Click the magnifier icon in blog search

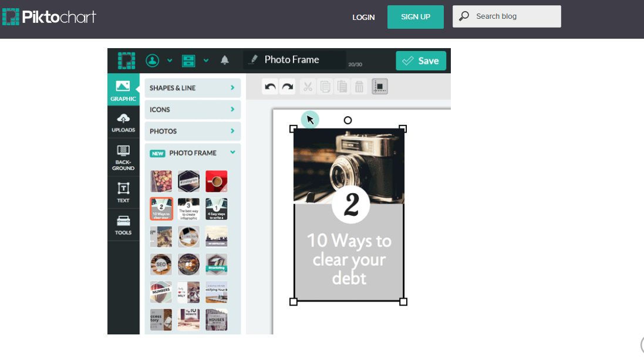point(464,16)
